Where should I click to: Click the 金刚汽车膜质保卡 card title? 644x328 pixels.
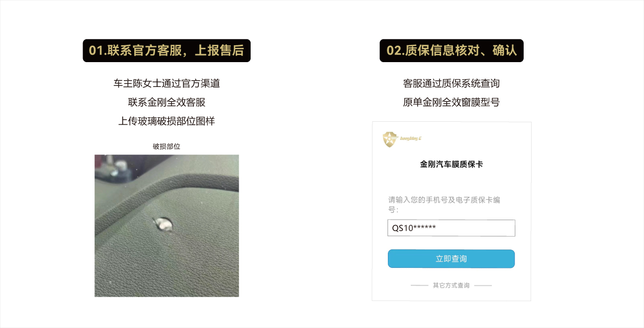pyautogui.click(x=451, y=164)
